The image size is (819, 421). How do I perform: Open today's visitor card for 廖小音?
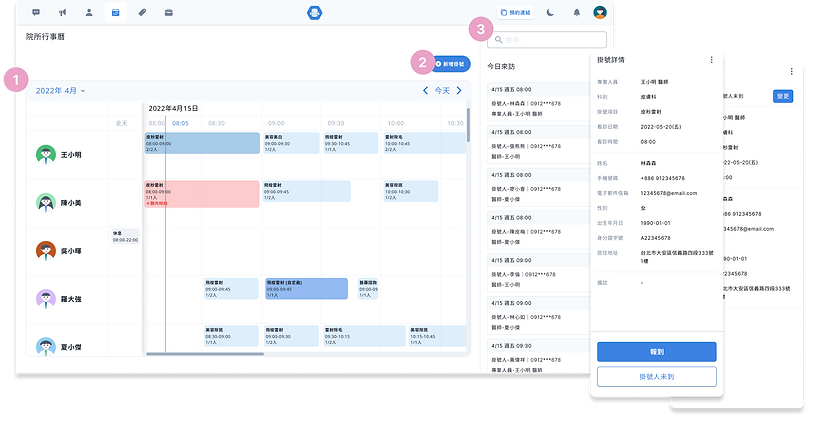coord(539,187)
